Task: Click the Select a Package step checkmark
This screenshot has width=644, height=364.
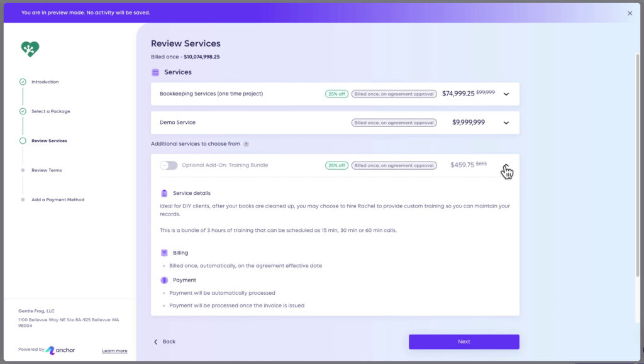Action: [x=21, y=111]
